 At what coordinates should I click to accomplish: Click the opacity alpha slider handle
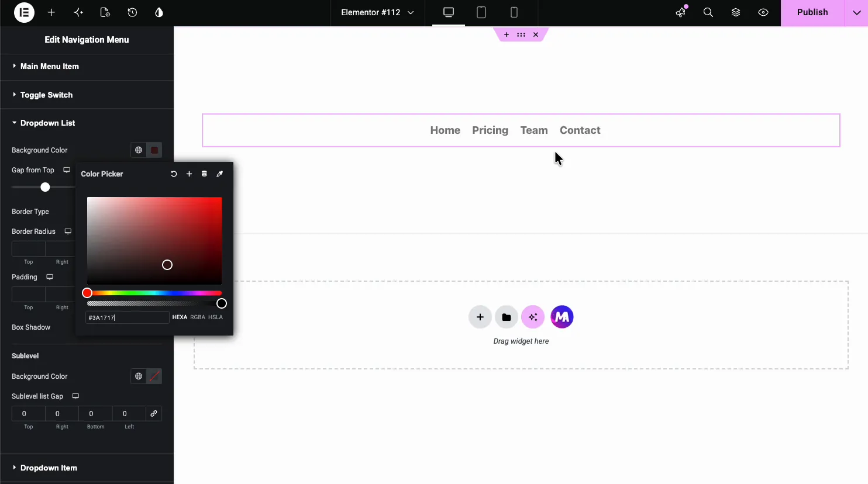coord(222,303)
